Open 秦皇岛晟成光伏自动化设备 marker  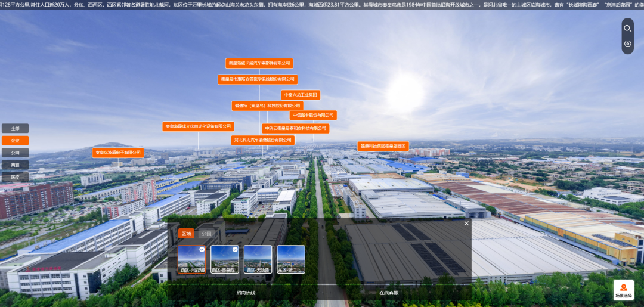pyautogui.click(x=198, y=126)
